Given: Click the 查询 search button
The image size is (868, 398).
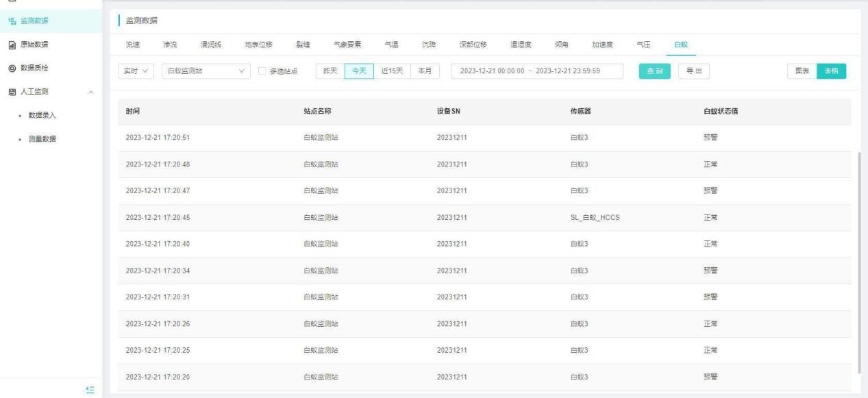Looking at the screenshot, I should 654,72.
